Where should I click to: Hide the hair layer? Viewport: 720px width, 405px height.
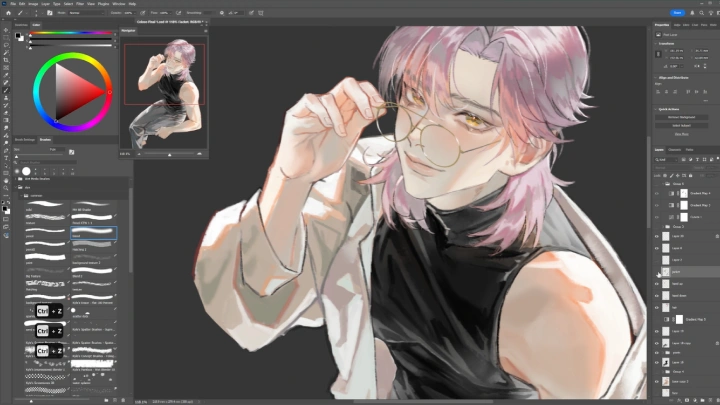[x=657, y=308]
